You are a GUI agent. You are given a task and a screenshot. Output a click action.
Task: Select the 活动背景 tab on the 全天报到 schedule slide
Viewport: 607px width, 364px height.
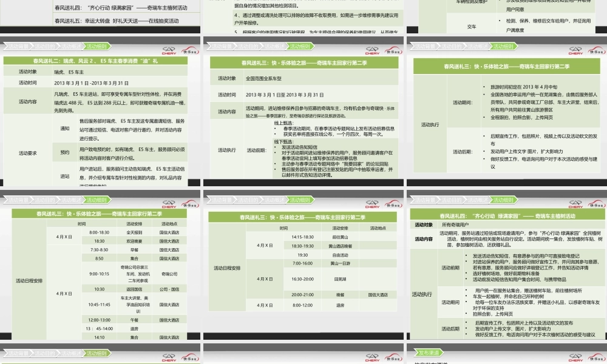point(18,200)
